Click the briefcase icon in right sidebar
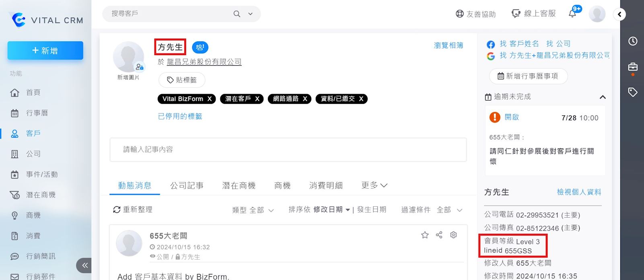The width and height of the screenshot is (644, 280). click(x=633, y=67)
